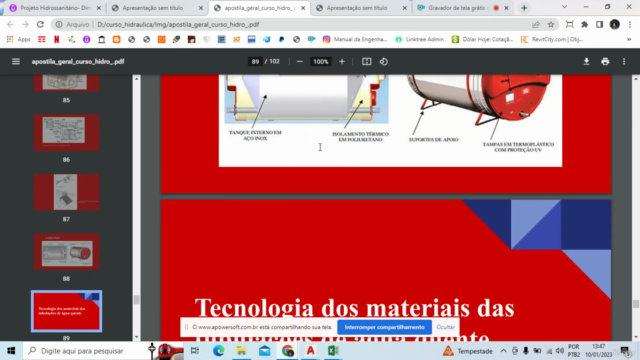This screenshot has height=360, width=640.
Task: Click the page number field showing 89
Action: (255, 62)
